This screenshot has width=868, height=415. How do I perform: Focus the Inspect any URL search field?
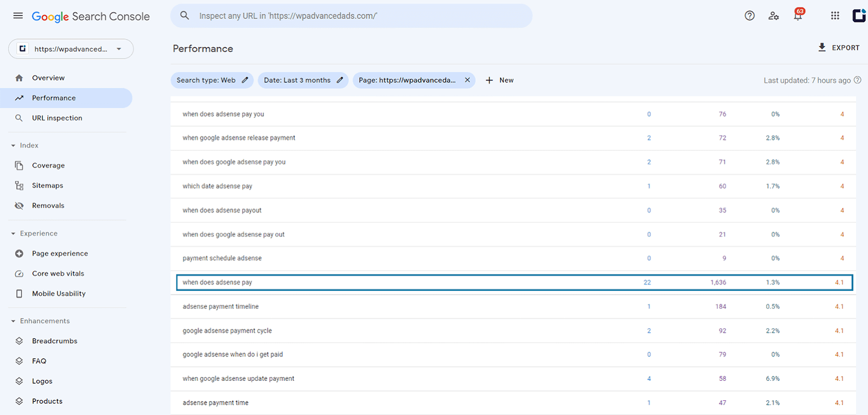(x=352, y=16)
